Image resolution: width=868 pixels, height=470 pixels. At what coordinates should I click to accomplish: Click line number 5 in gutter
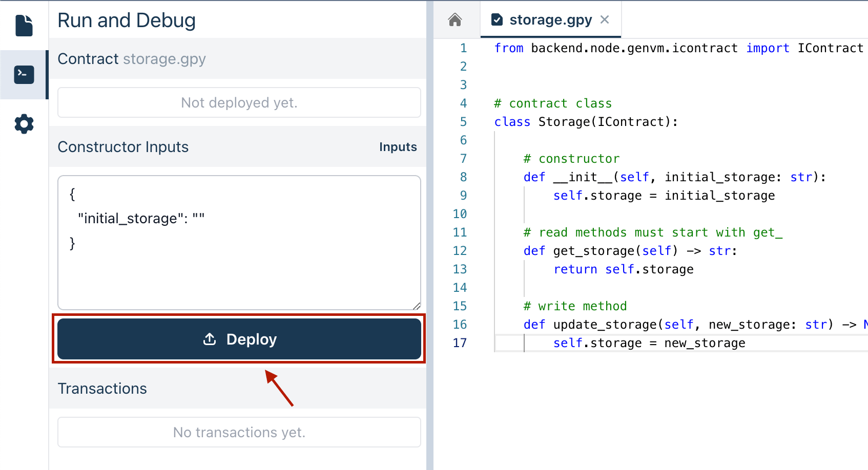[x=463, y=122]
